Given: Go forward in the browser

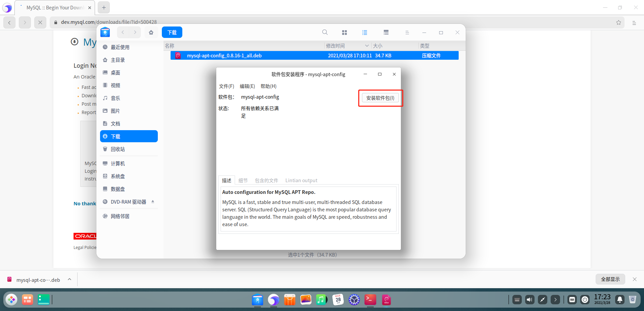Looking at the screenshot, I should [25, 22].
